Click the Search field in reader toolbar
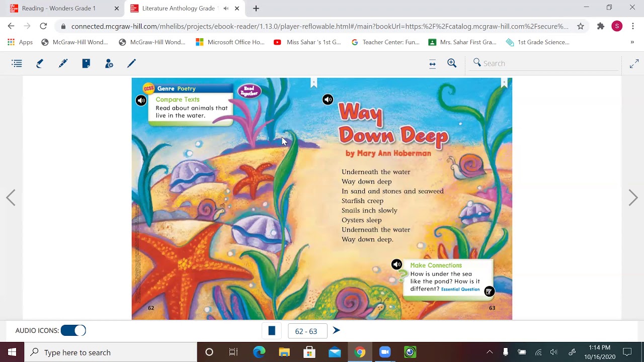 [x=545, y=63]
